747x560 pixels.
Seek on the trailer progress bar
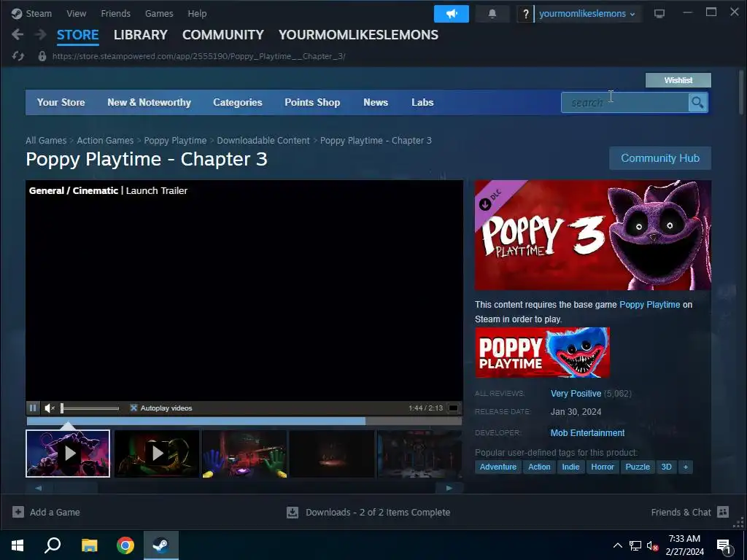tap(244, 421)
